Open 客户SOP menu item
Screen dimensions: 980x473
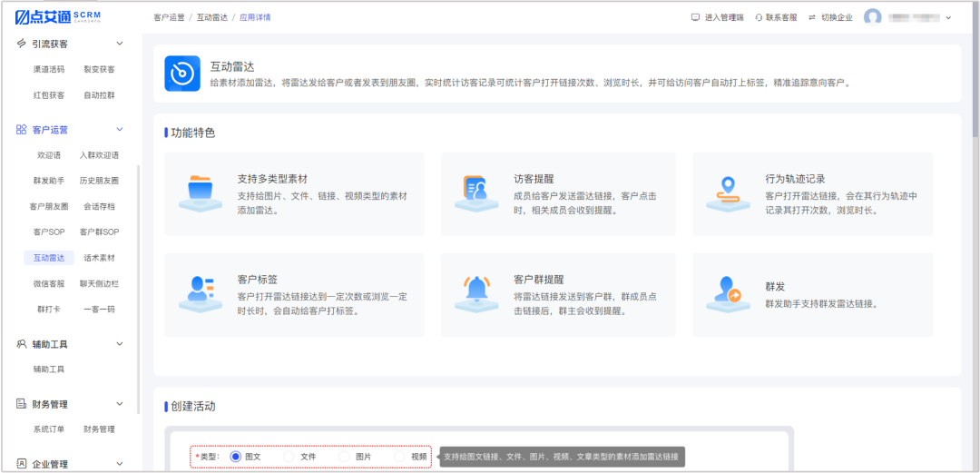tap(49, 232)
